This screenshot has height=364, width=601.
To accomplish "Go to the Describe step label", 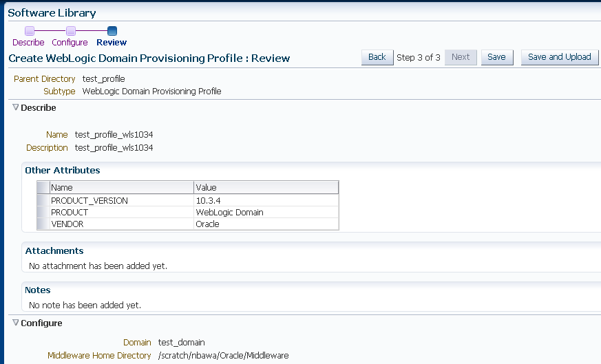I will coord(28,43).
